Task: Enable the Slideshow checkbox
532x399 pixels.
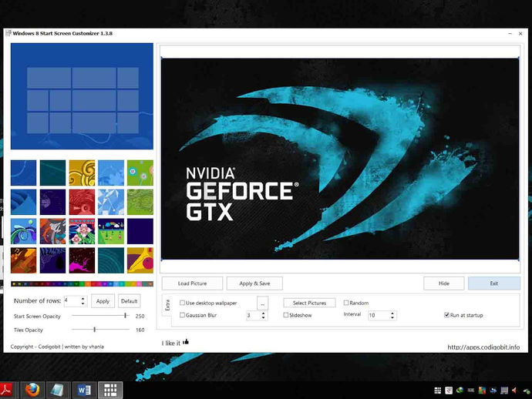Action: (286, 315)
